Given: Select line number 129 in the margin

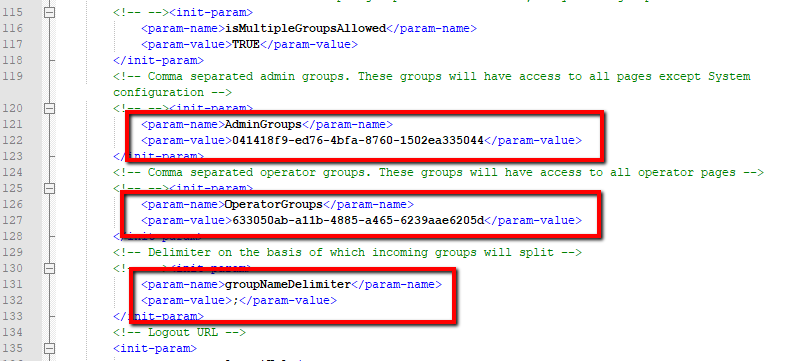Looking at the screenshot, I should point(13,252).
